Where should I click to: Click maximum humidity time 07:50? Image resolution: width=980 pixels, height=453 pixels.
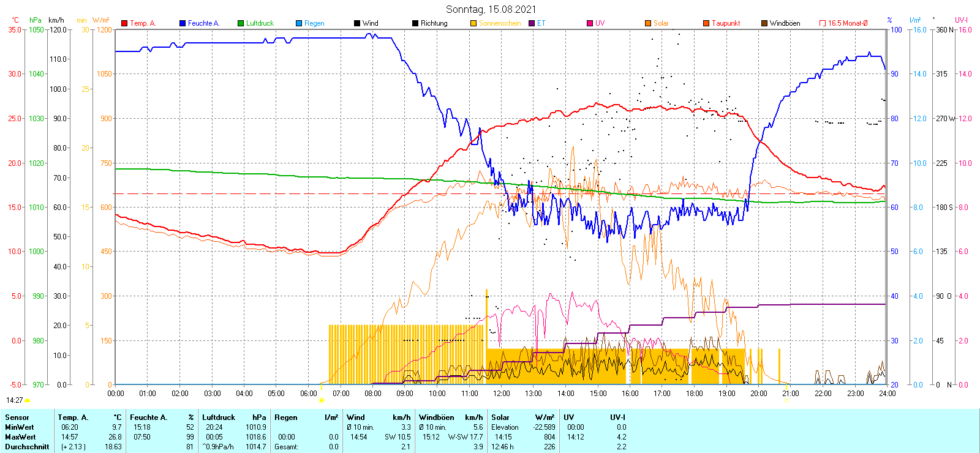point(142,437)
